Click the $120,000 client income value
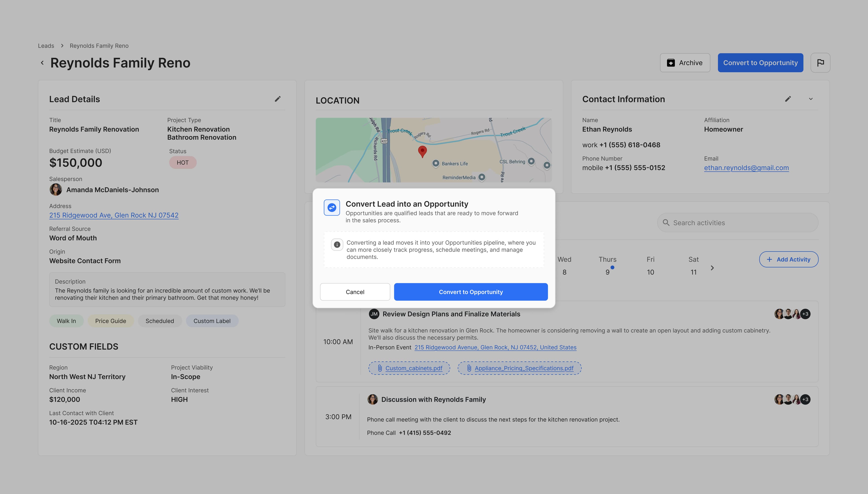The image size is (868, 494). point(64,399)
